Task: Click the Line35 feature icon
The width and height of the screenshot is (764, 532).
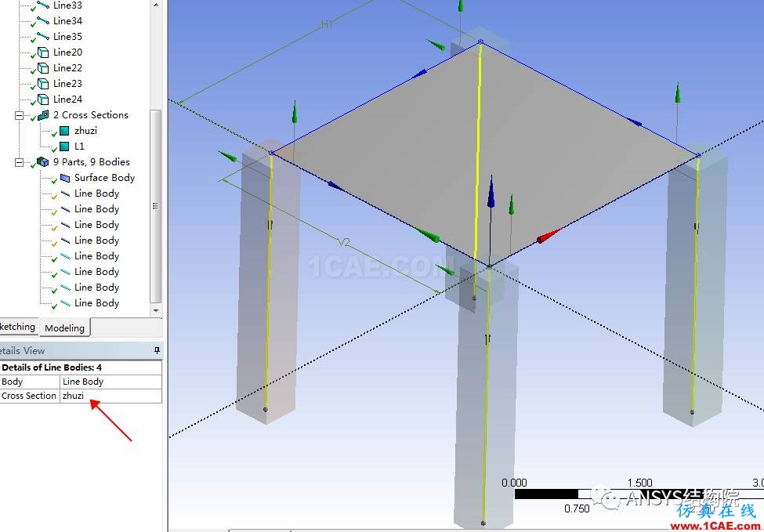Action: [x=43, y=37]
